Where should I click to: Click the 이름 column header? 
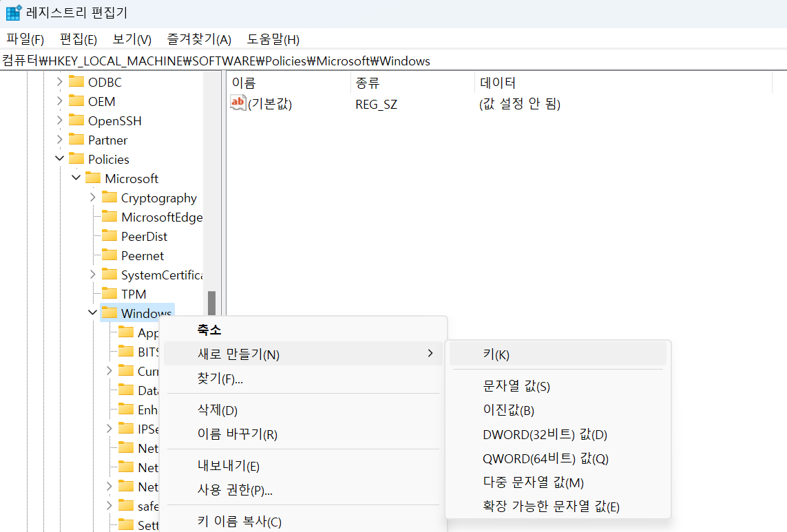coord(288,83)
